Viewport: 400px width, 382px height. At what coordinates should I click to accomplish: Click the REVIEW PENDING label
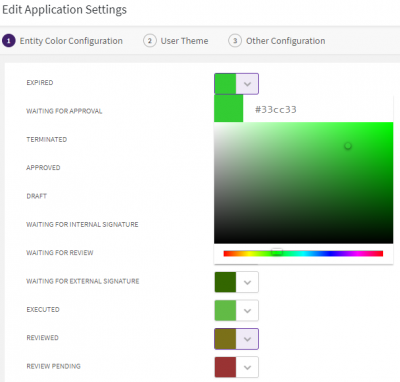pos(54,366)
